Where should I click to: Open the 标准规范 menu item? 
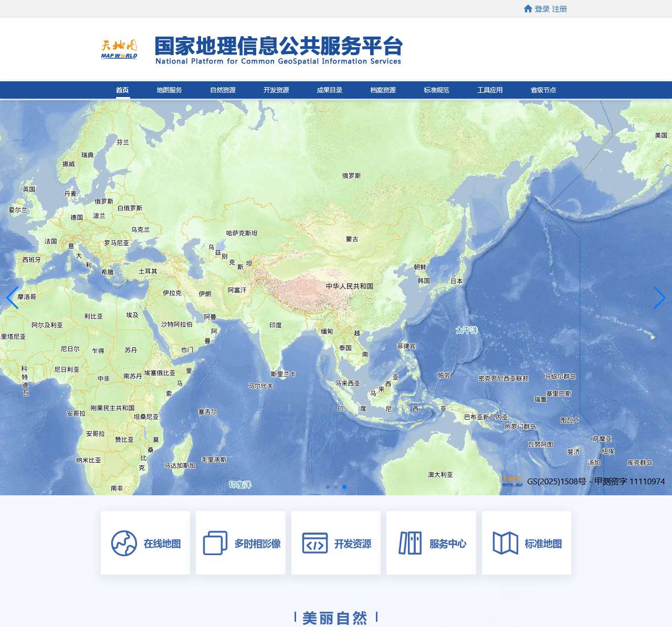[x=435, y=90]
